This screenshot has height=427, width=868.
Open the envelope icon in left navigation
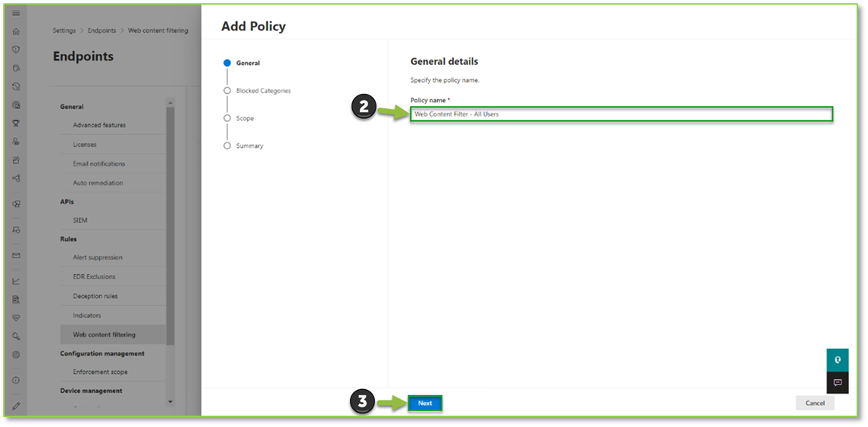16,255
